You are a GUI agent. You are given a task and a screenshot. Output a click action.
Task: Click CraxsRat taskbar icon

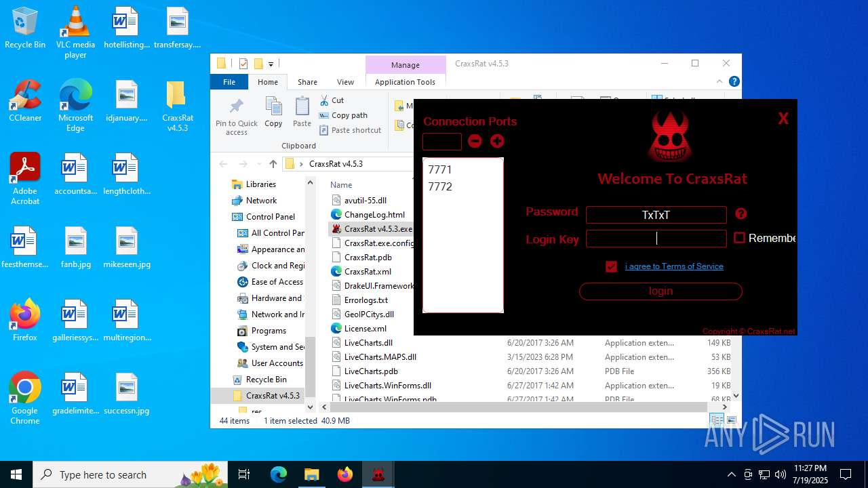tap(378, 474)
